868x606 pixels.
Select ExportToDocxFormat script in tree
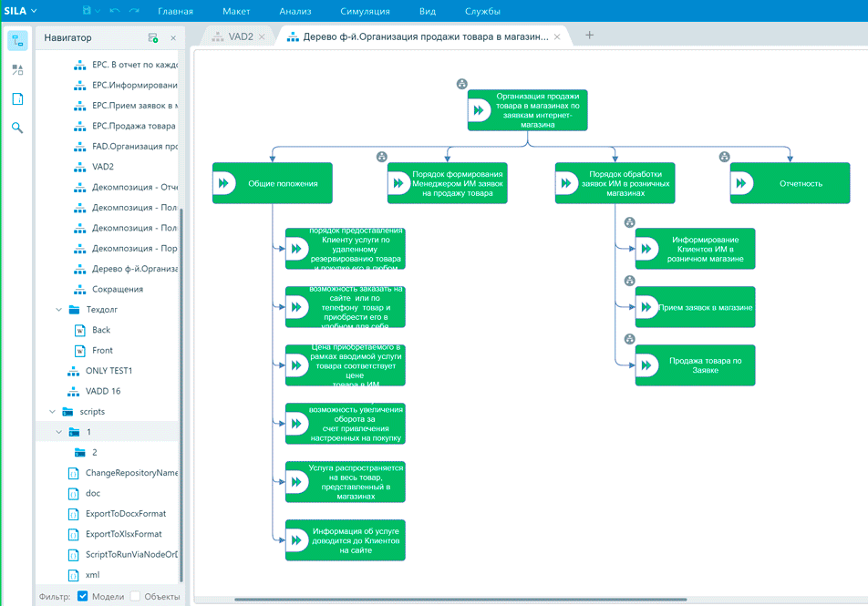pos(123,514)
